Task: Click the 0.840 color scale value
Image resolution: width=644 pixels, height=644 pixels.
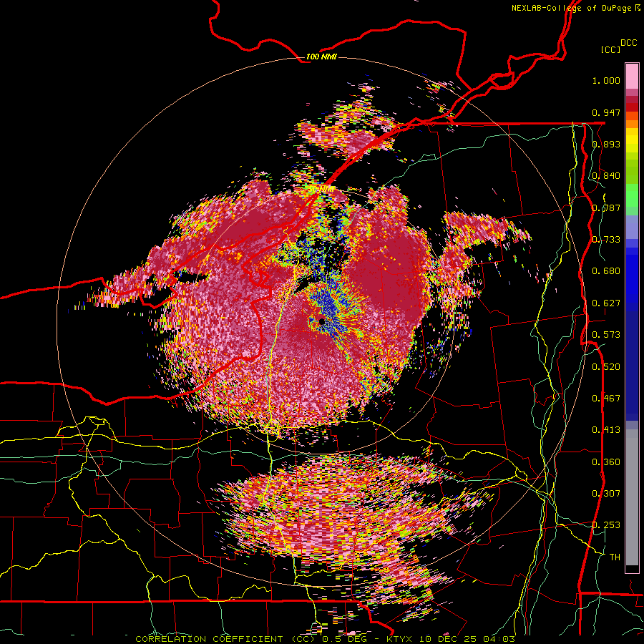Action: 606,176
